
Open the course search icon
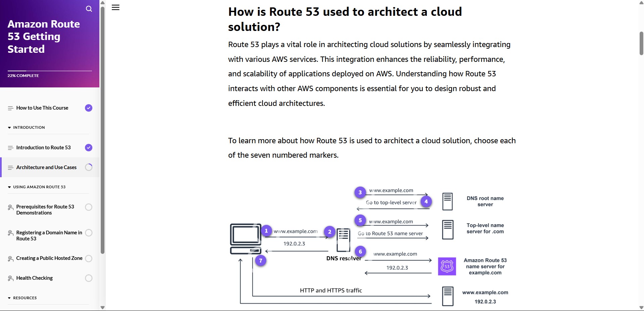89,9
